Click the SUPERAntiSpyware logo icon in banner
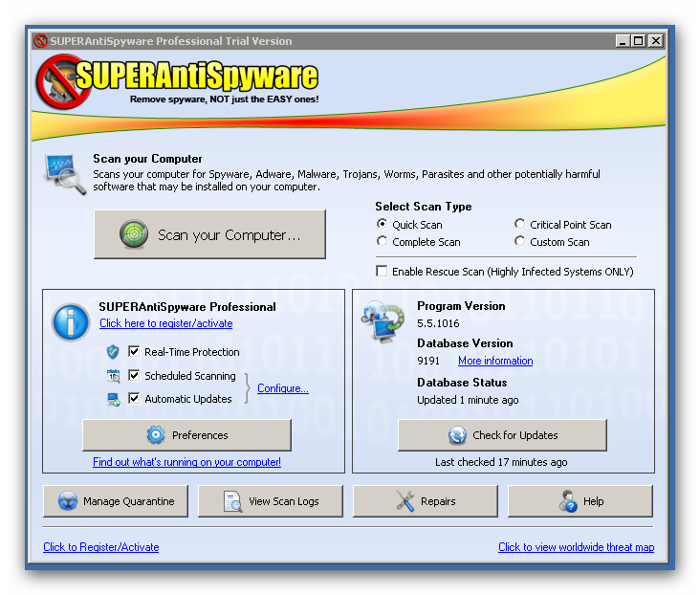Viewport: 700px width, 595px height. (x=64, y=82)
